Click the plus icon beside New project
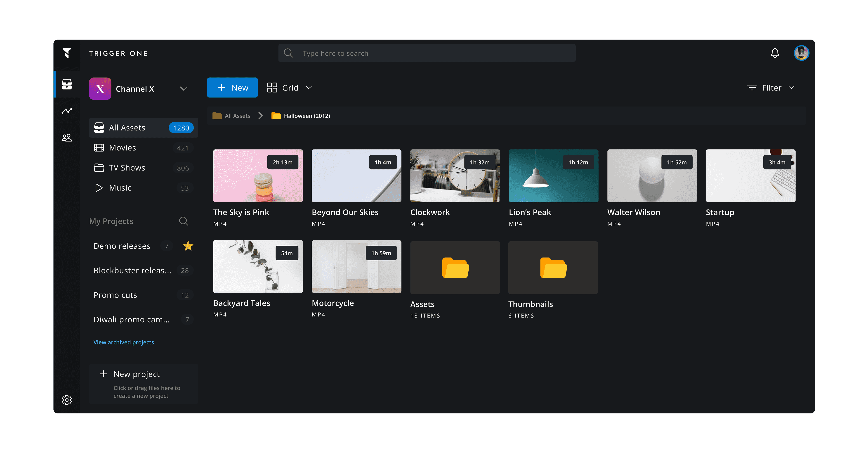This screenshot has width=868, height=453. point(104,374)
